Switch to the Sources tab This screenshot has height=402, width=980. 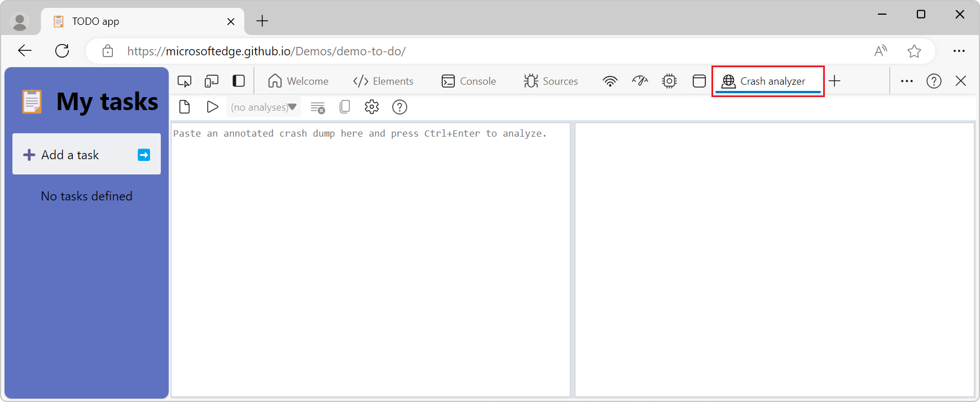tap(551, 81)
